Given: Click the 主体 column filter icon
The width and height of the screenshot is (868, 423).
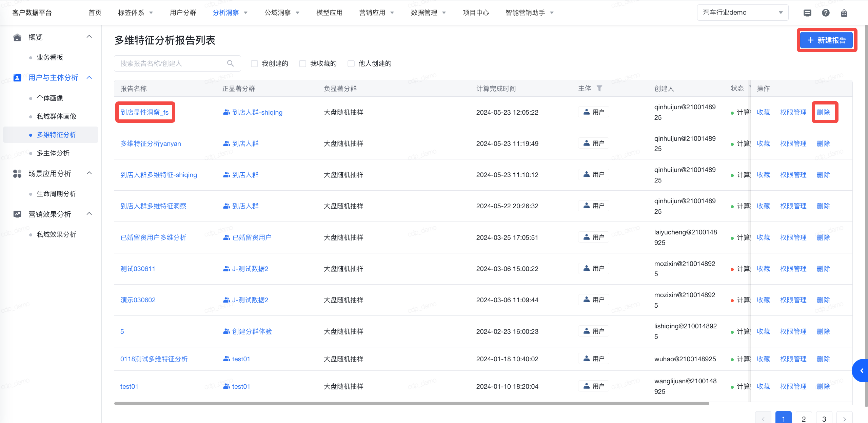Looking at the screenshot, I should tap(599, 88).
